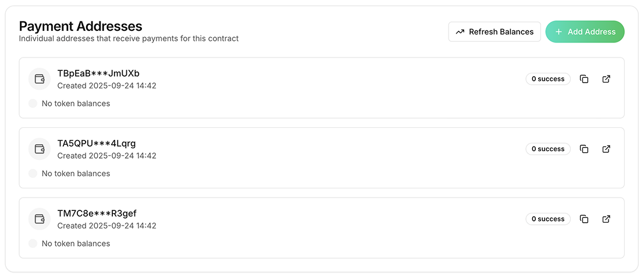Select the TBpEaB***JmUXb address text
644x279 pixels.
pyautogui.click(x=98, y=73)
